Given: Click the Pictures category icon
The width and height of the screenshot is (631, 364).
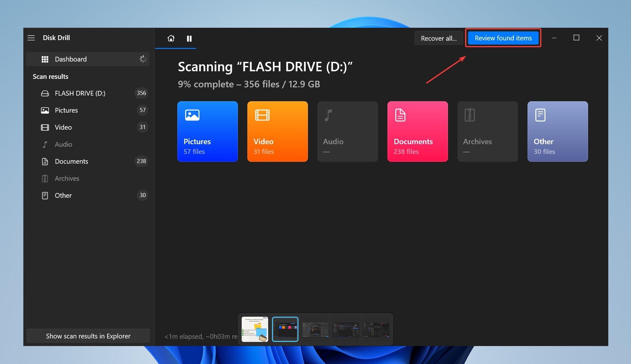Looking at the screenshot, I should point(192,115).
